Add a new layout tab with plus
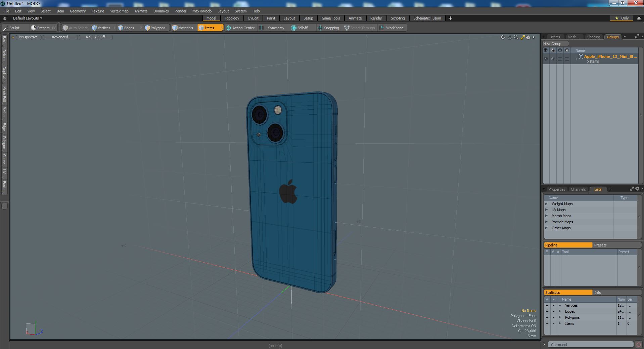 pos(450,18)
